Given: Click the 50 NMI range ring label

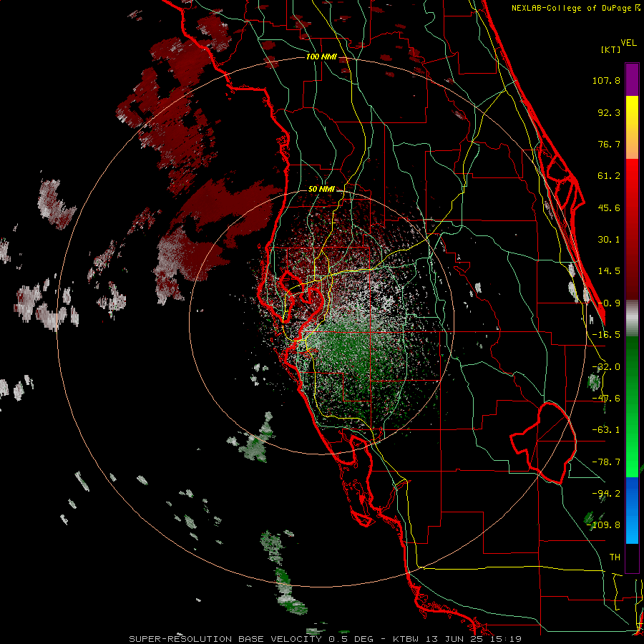Looking at the screenshot, I should 321,190.
